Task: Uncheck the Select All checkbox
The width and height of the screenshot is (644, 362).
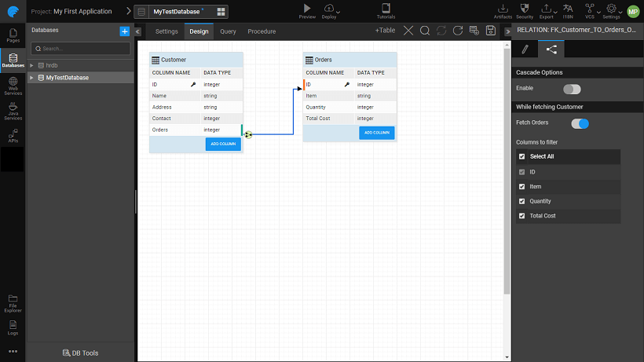Action: (x=522, y=157)
